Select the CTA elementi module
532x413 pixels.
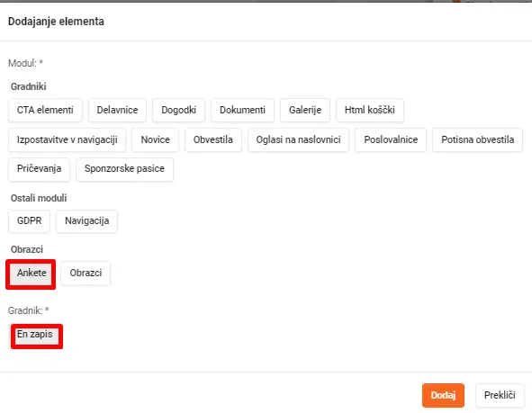(45, 110)
